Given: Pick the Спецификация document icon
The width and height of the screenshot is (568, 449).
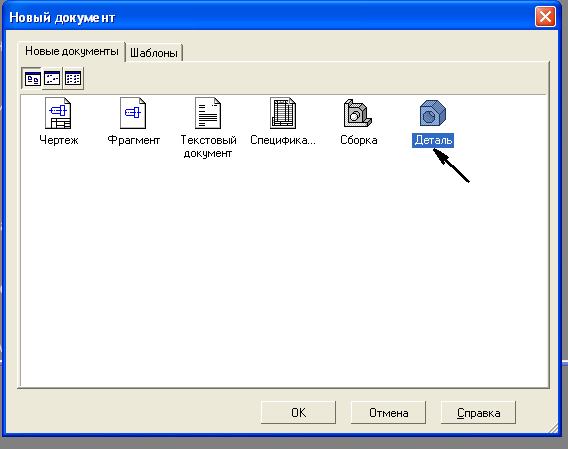Looking at the screenshot, I should click(283, 113).
